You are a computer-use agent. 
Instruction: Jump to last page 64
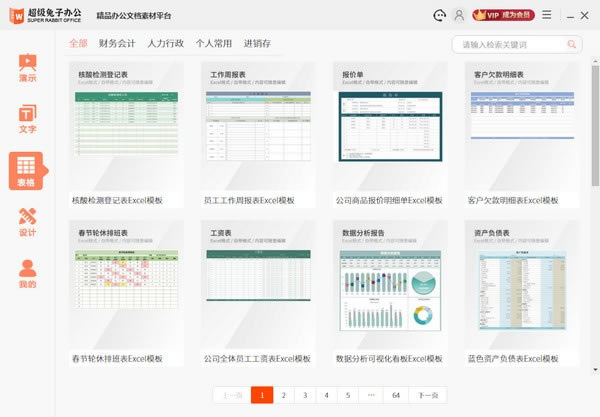396,395
